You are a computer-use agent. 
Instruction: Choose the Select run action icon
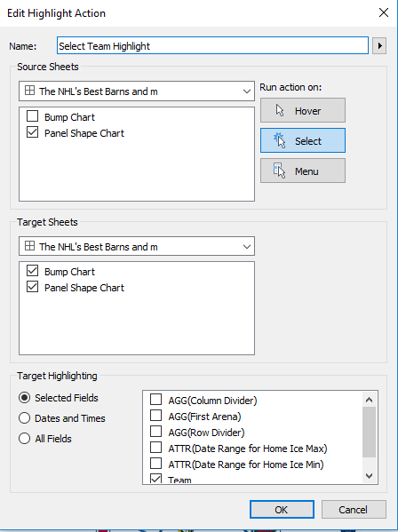[x=279, y=140]
